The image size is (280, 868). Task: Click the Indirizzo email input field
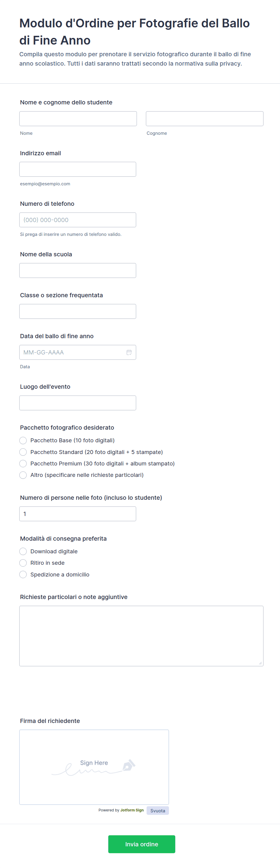pyautogui.click(x=78, y=169)
